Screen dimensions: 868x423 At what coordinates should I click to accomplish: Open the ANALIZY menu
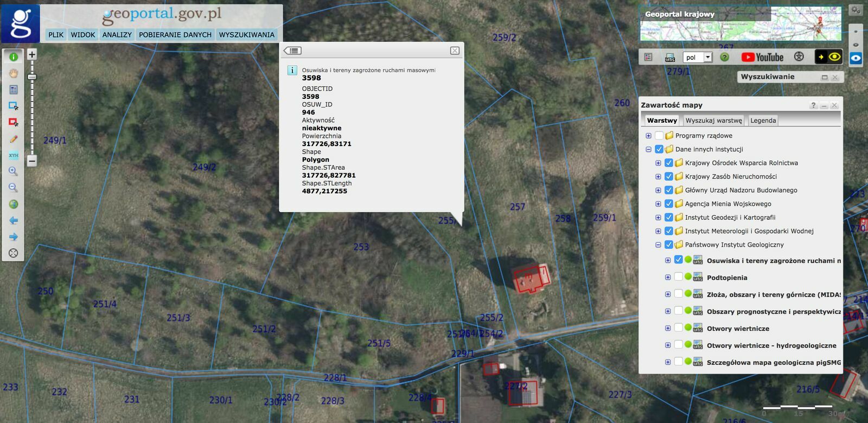[117, 35]
